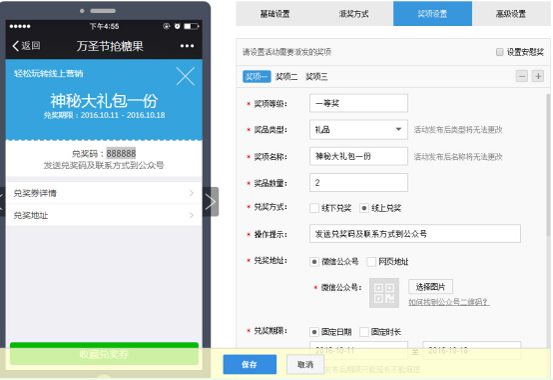Click the 取消 button
This screenshot has width=553, height=380.
point(305,364)
